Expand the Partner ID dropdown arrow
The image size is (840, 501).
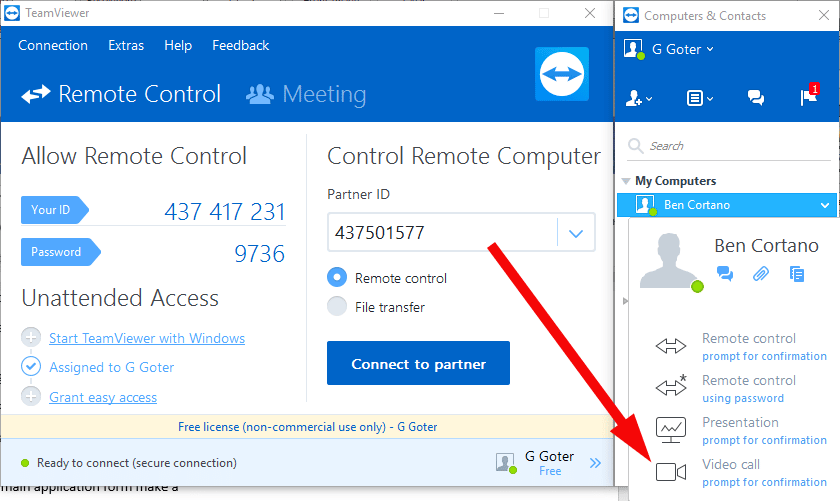click(x=576, y=233)
